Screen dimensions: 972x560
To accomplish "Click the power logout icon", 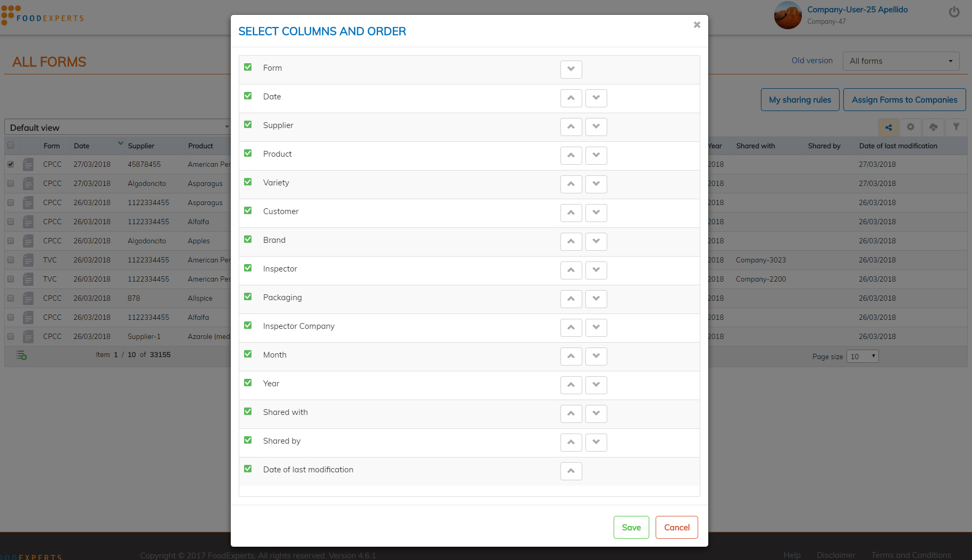I will coord(954,12).
